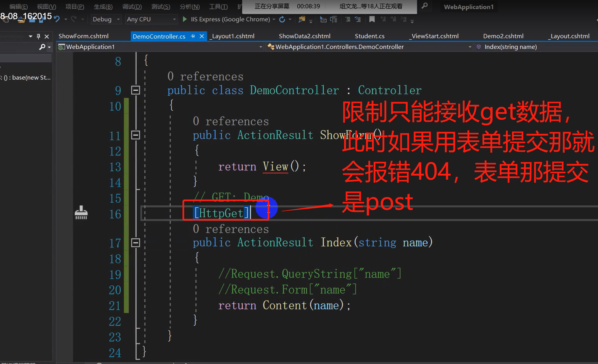This screenshot has height=364, width=598.
Task: Click the side panel search icon
Action: click(x=42, y=47)
